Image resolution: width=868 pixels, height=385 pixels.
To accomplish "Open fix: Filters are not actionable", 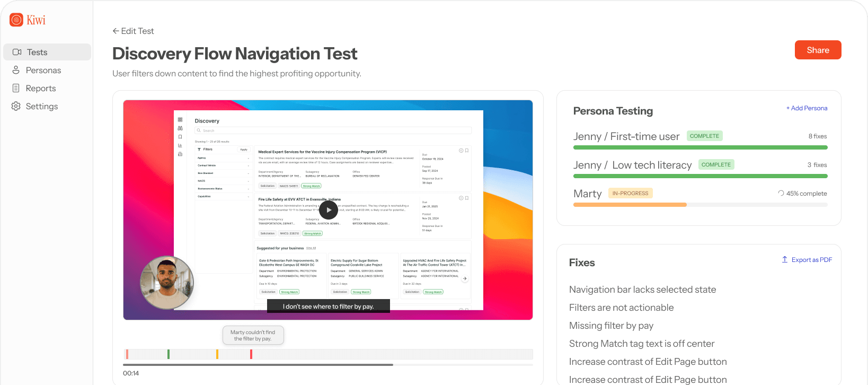I will pos(621,308).
